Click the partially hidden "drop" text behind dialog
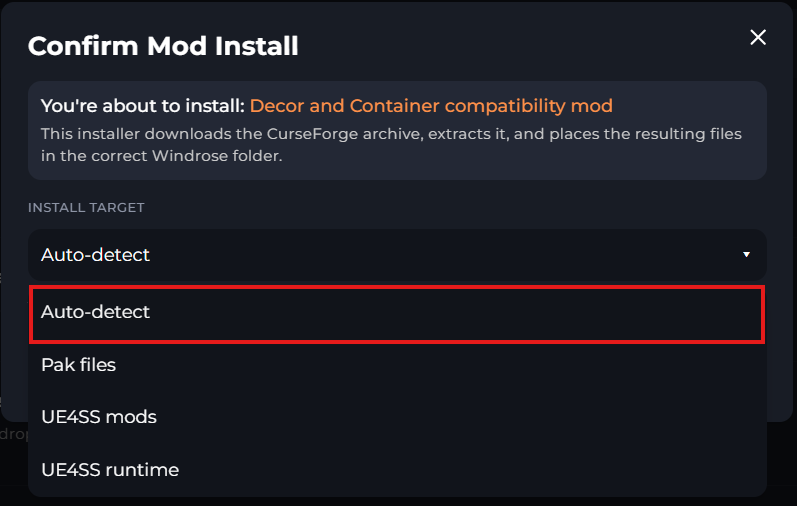797x506 pixels. coord(14,435)
